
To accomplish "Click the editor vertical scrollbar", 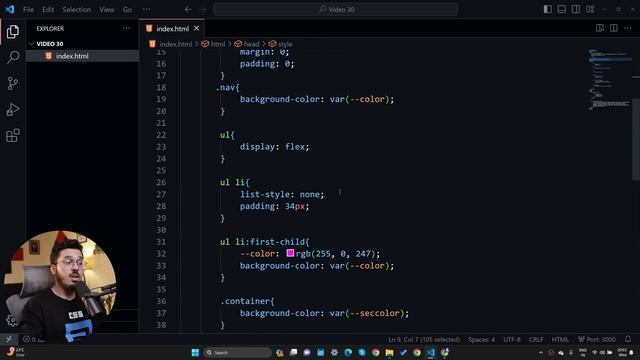I will 636,139.
